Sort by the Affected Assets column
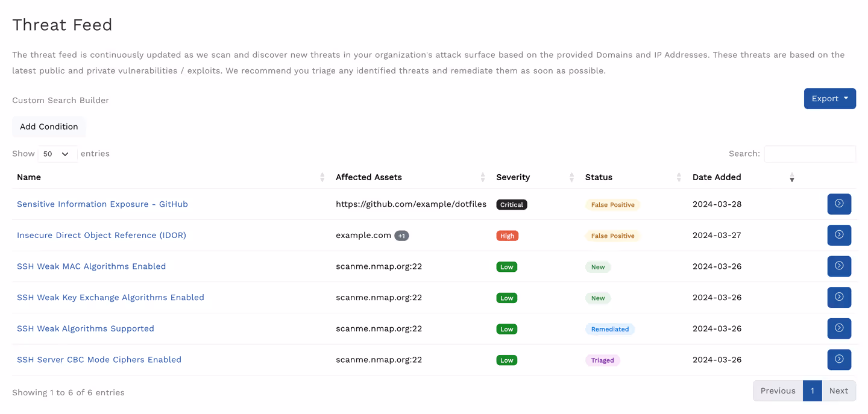This screenshot has width=868, height=414. (482, 177)
